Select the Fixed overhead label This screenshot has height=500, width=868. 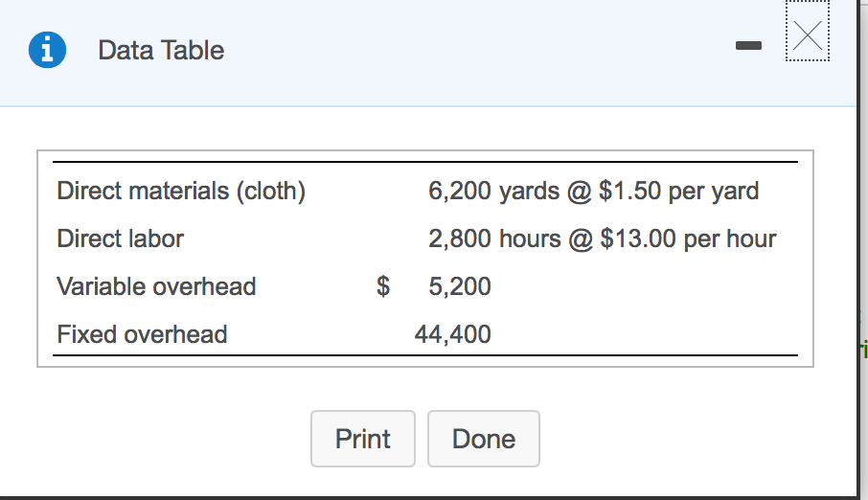coord(142,334)
